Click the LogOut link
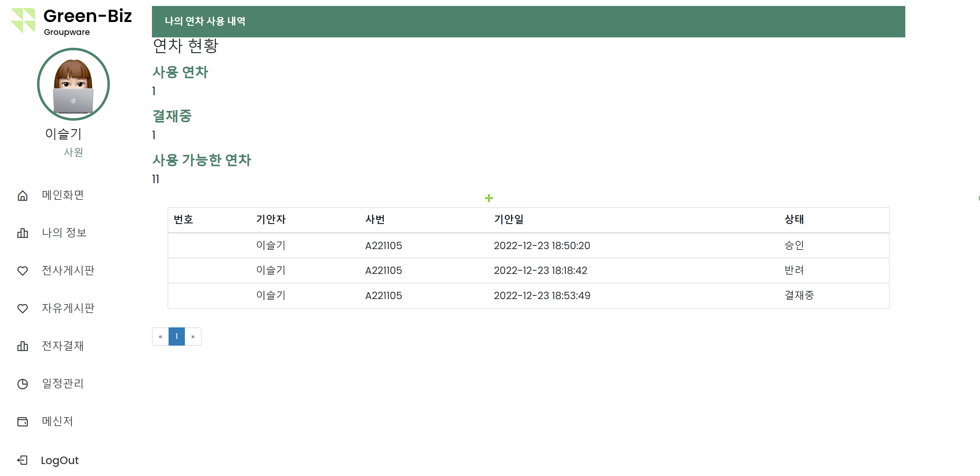This screenshot has height=476, width=980. [x=59, y=460]
